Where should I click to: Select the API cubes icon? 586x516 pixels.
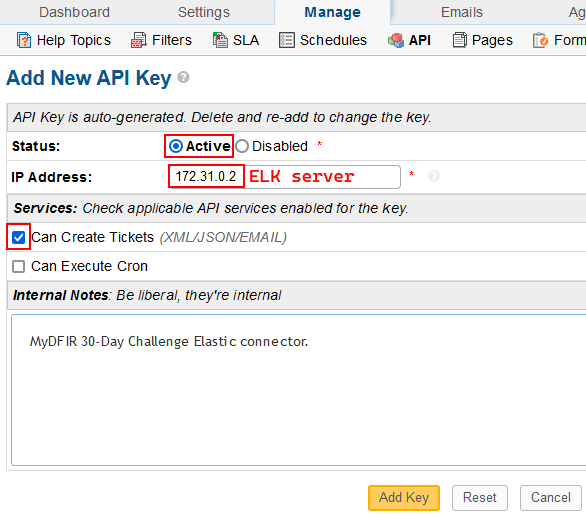(x=396, y=40)
